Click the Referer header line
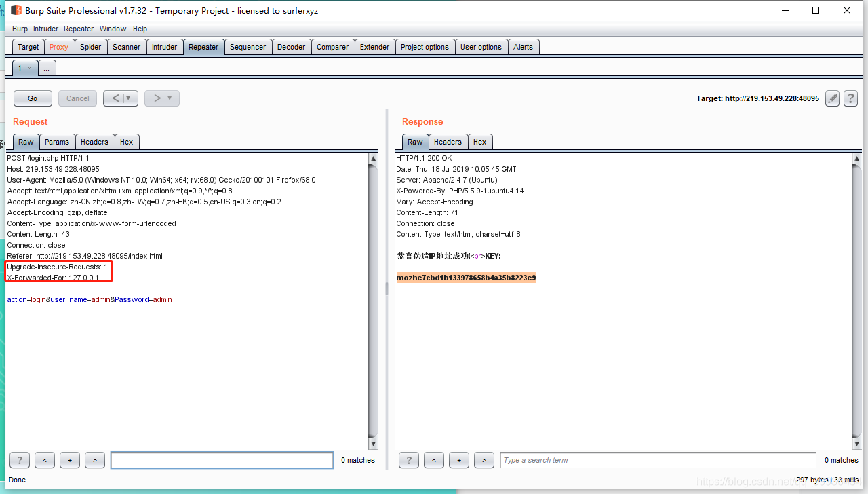Screen dimensions: 868x494 click(85, 256)
